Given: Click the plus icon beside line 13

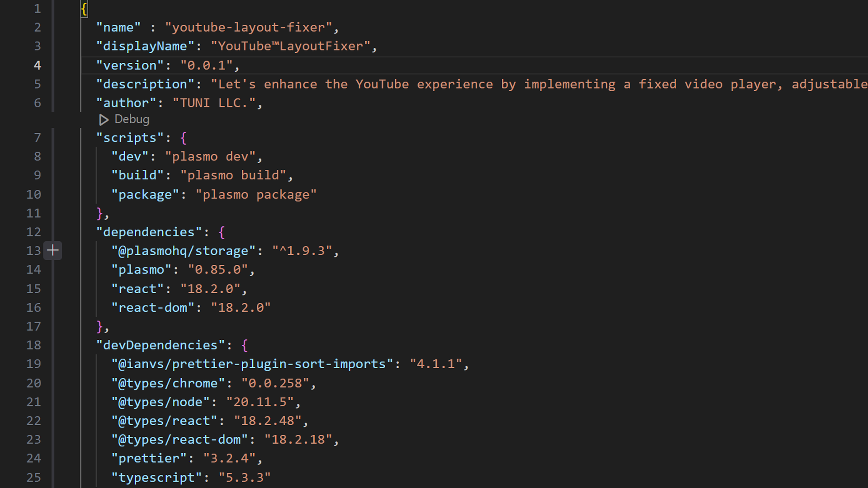Looking at the screenshot, I should point(53,250).
